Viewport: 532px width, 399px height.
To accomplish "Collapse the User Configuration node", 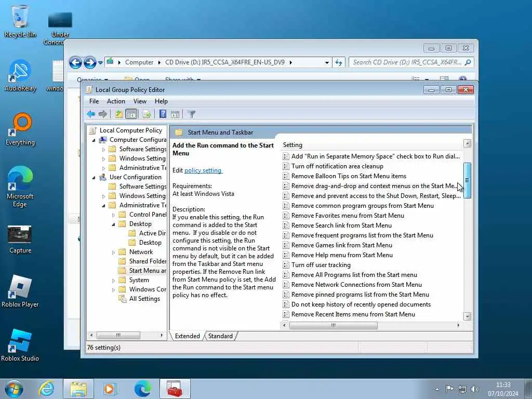I will coord(94,178).
